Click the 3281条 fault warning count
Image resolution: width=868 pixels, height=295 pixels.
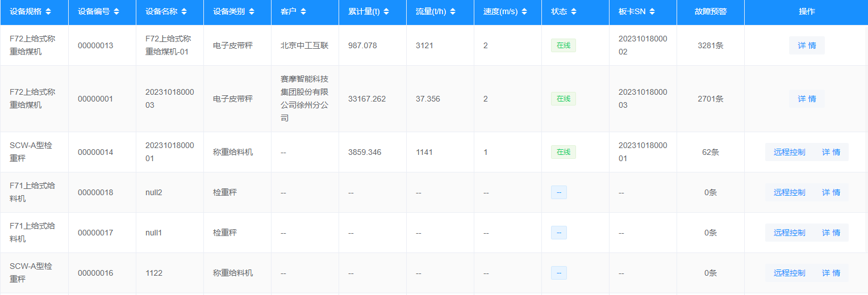coord(710,45)
